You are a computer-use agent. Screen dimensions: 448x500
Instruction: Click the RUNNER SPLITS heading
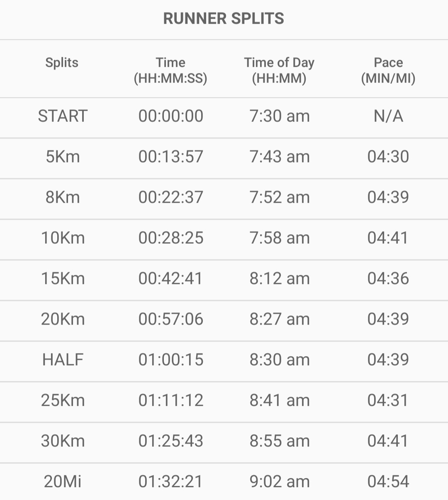(x=224, y=19)
